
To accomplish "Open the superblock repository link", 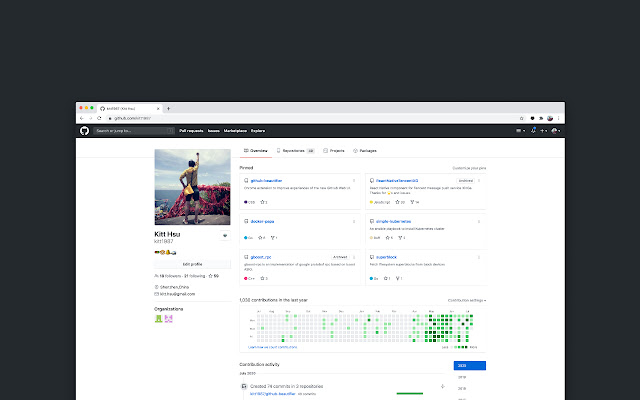I will (x=386, y=257).
